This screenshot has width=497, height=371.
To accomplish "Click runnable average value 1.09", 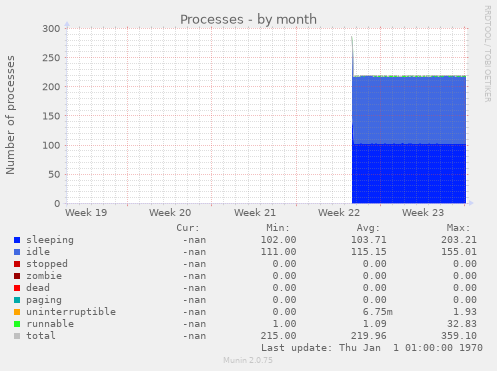I will 375,324.
